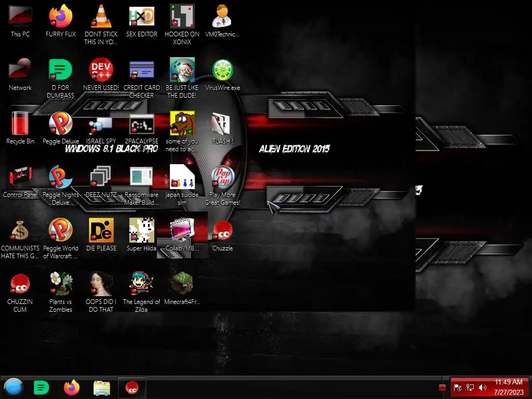The width and height of the screenshot is (532, 399).
Task: Click the Super Hilda shortcut
Action: pos(141,235)
